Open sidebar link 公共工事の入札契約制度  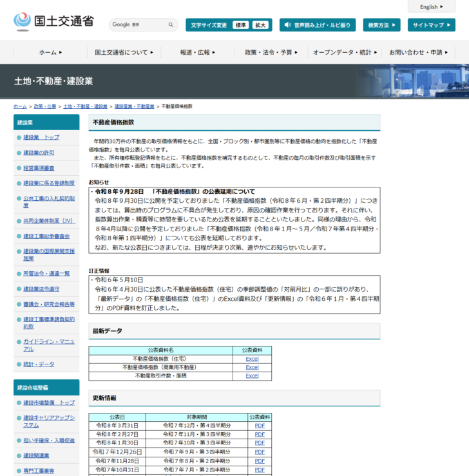tap(49, 202)
